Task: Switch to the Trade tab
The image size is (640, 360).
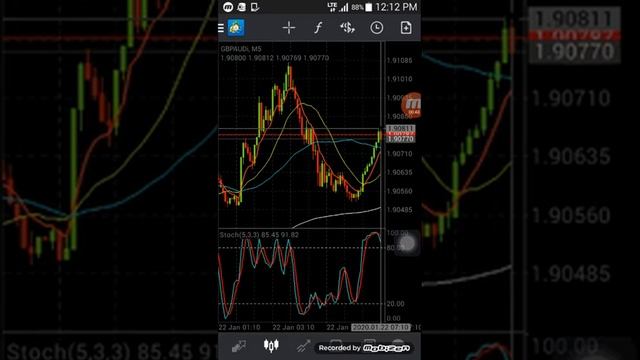Action: pos(303,346)
